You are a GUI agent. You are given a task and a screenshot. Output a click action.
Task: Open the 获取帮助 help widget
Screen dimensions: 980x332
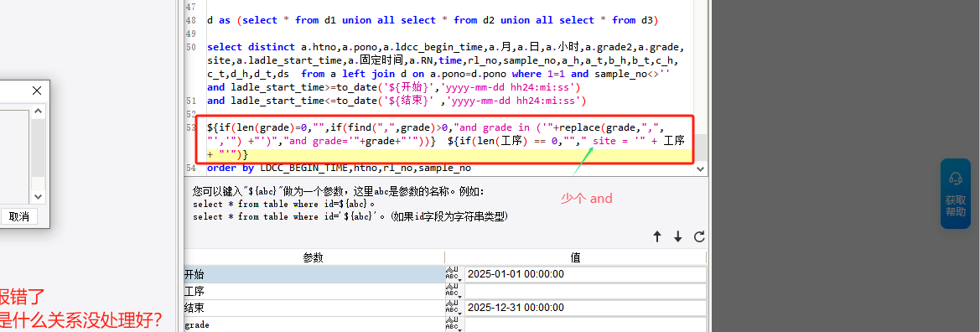point(955,194)
